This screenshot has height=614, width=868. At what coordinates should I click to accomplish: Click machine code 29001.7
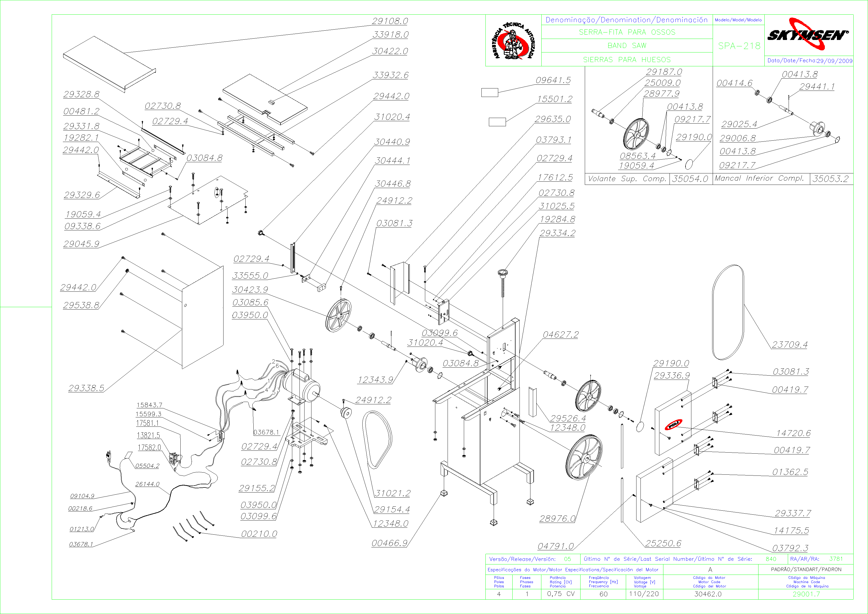(x=806, y=594)
